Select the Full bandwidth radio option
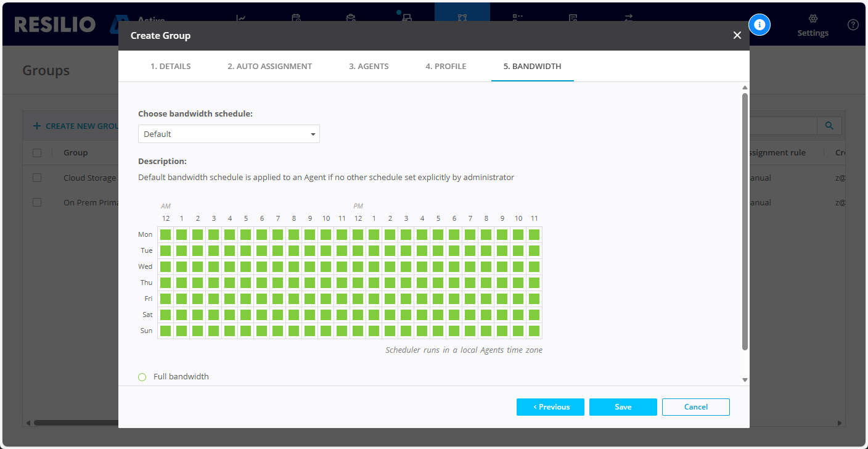The image size is (868, 449). point(142,377)
